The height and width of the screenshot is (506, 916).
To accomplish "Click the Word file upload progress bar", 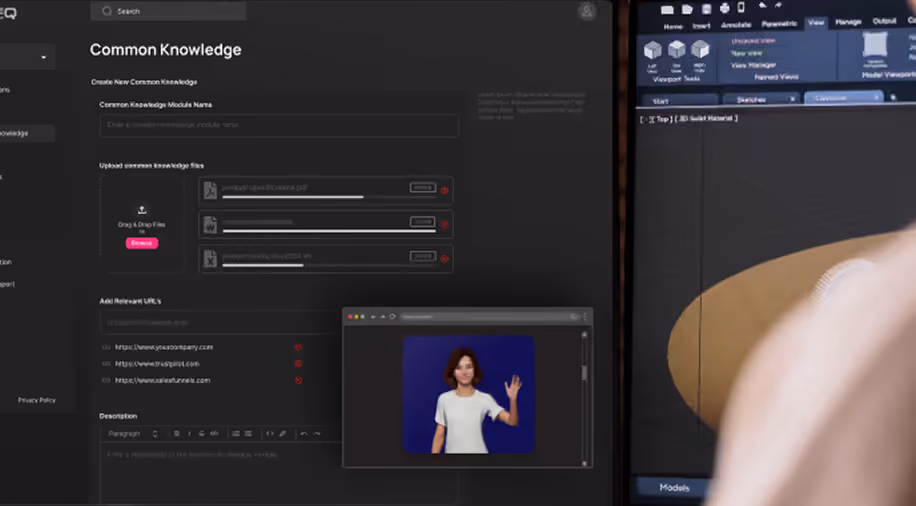I will point(329,231).
